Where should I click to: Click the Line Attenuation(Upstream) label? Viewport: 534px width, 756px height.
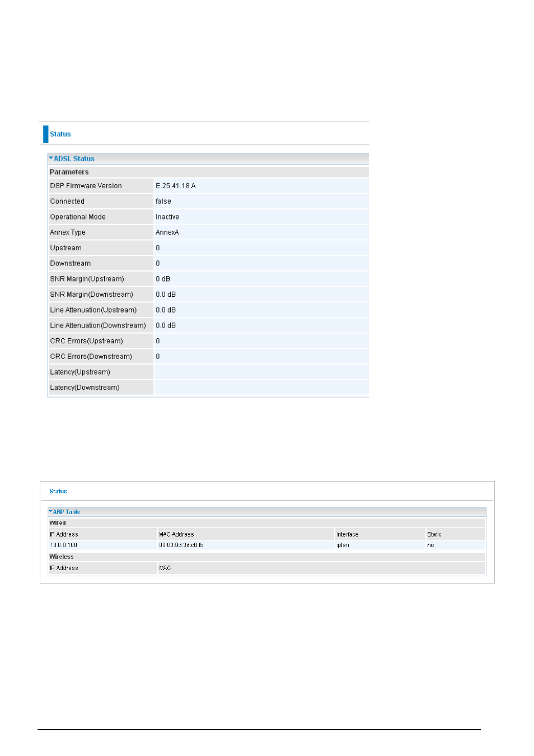pos(93,310)
